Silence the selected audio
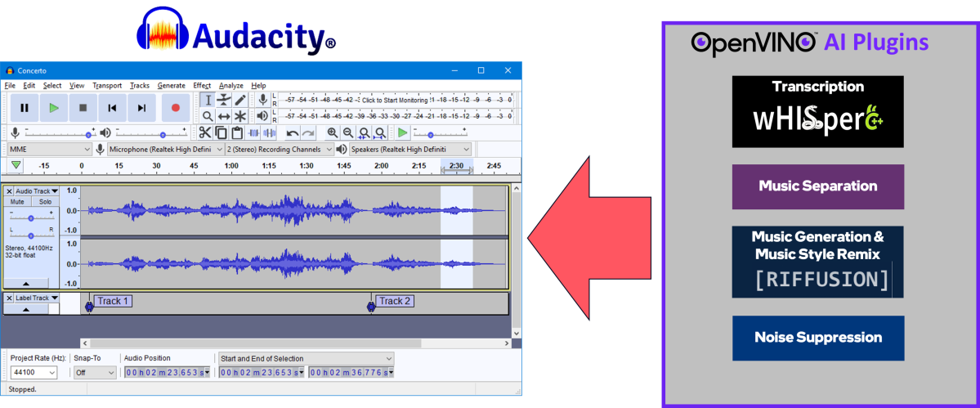 click(x=270, y=132)
